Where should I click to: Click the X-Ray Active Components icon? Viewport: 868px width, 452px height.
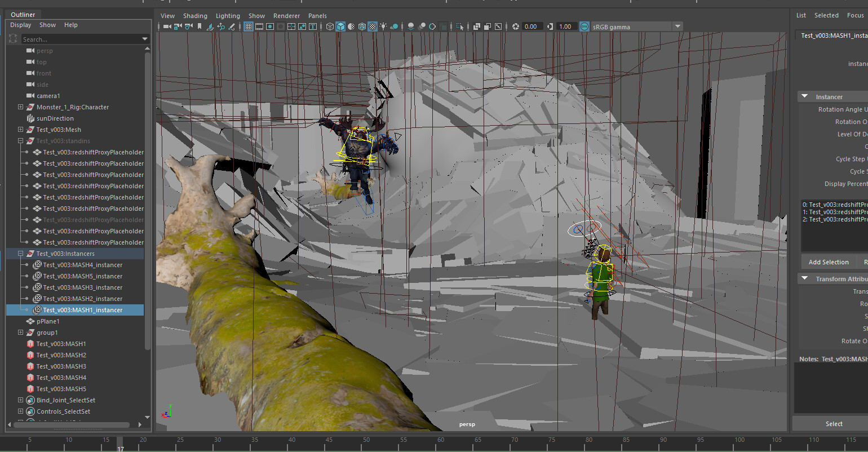coord(488,26)
